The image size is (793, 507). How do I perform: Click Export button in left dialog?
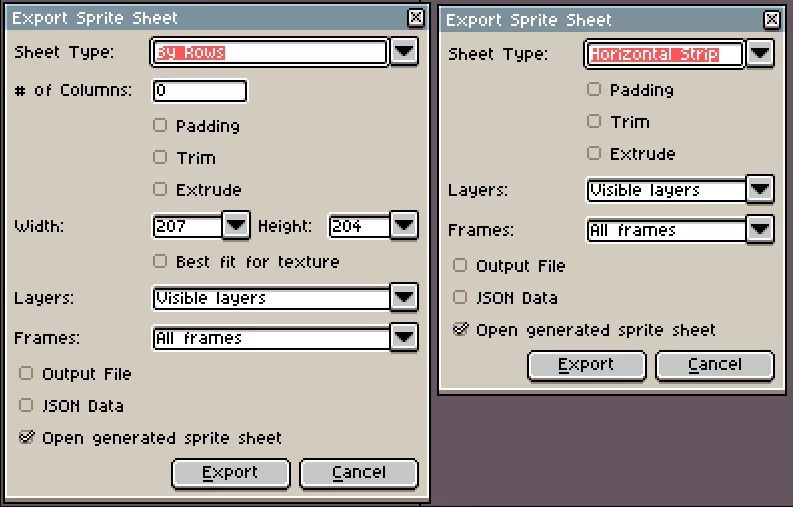click(x=231, y=473)
